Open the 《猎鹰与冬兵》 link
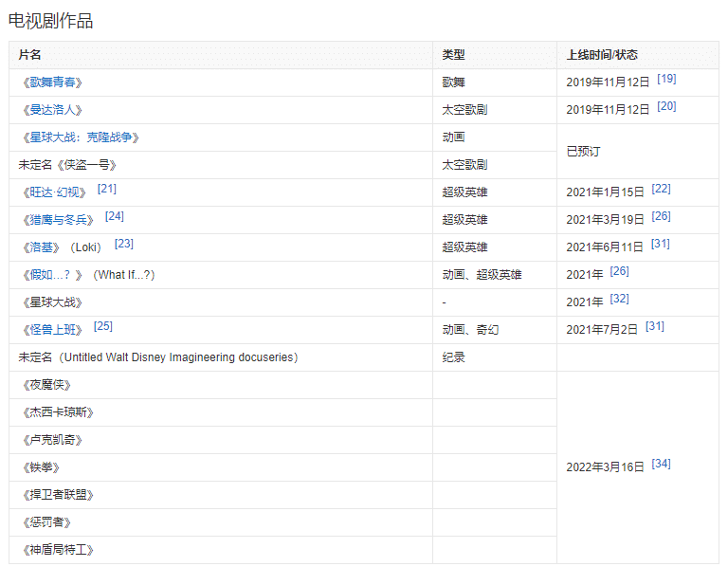The height and width of the screenshot is (585, 728). pyautogui.click(x=58, y=220)
